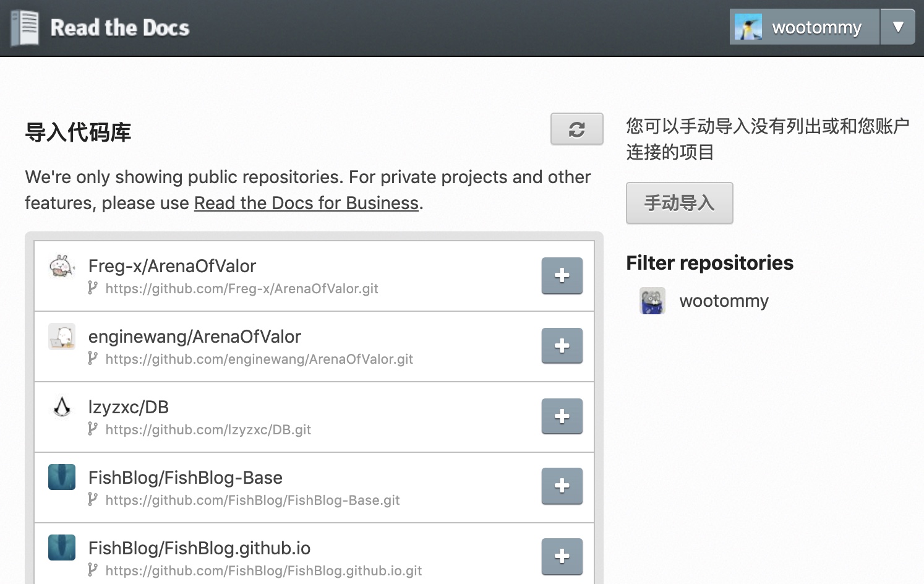Open Read the Docs for Business link

click(306, 203)
